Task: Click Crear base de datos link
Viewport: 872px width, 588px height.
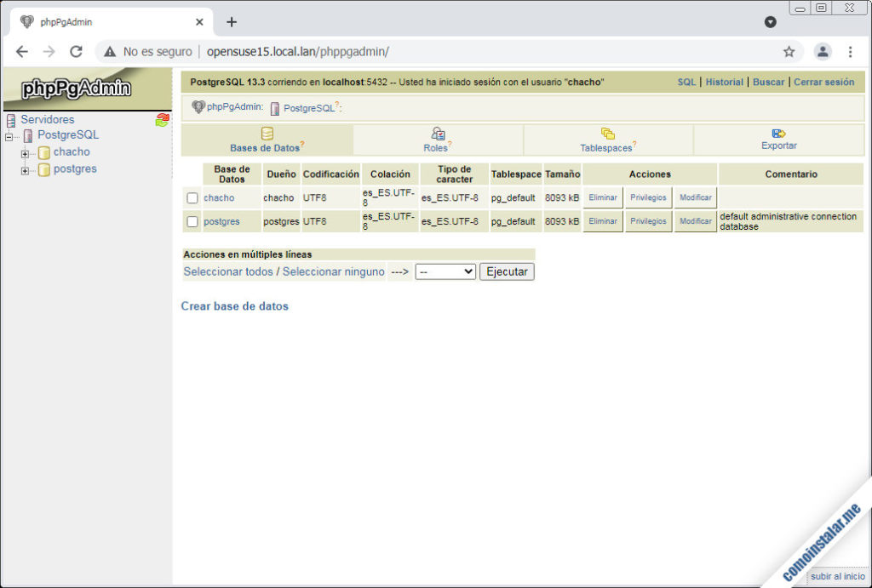Action: (235, 306)
